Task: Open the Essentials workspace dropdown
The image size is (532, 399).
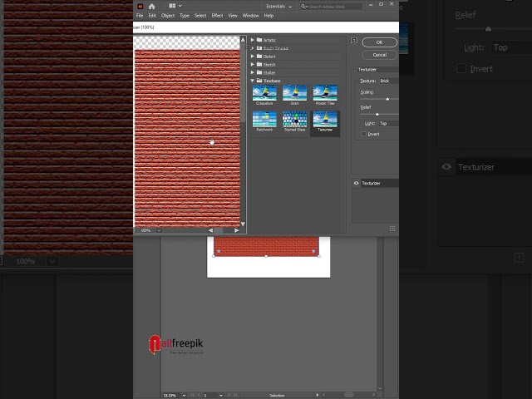Action: click(x=279, y=7)
